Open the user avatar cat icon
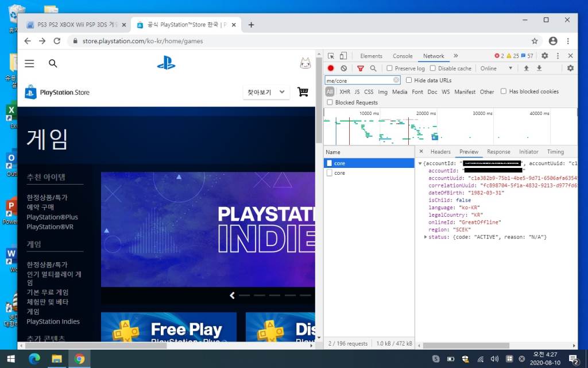The width and height of the screenshot is (588, 368). tap(305, 63)
